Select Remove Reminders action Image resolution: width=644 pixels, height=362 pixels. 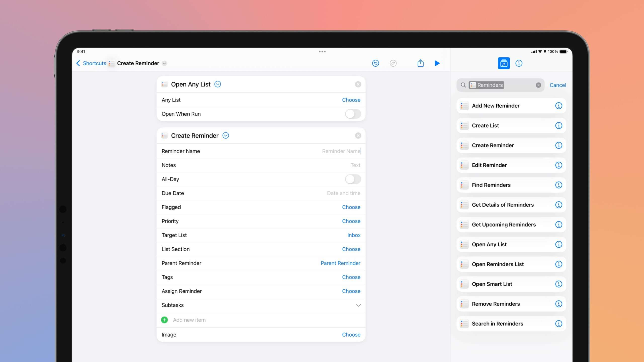(511, 304)
